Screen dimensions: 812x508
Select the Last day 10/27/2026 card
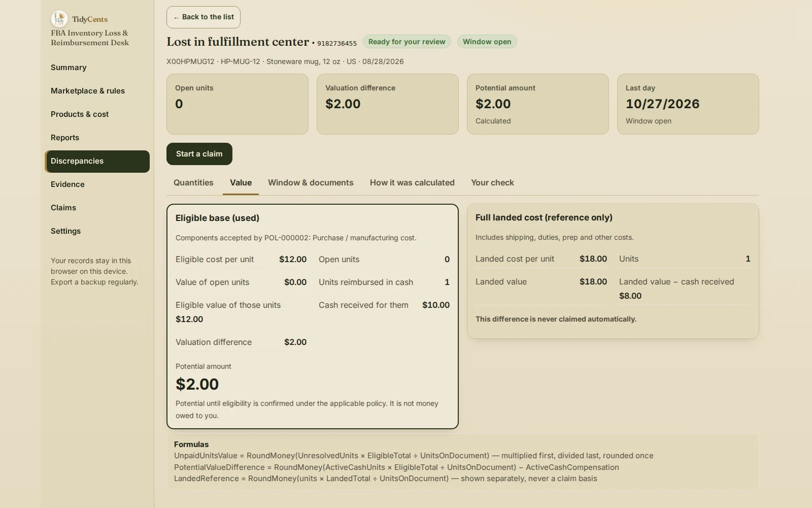(688, 104)
